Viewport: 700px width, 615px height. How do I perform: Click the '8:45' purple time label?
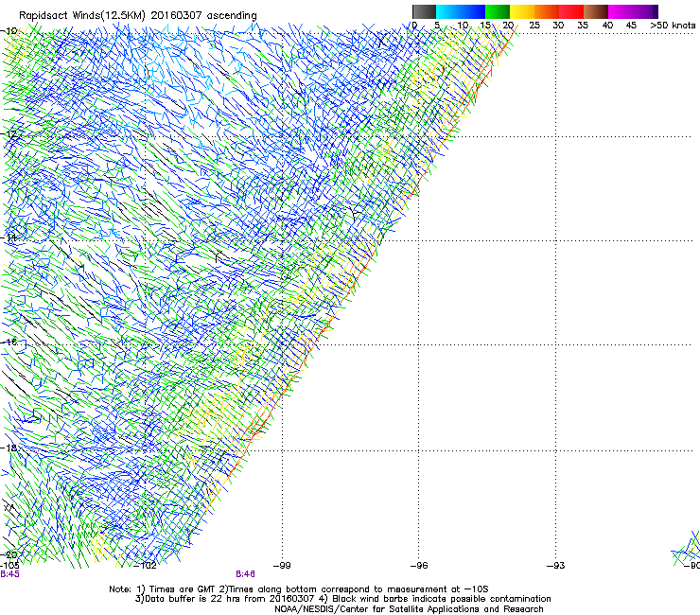(x=9, y=574)
